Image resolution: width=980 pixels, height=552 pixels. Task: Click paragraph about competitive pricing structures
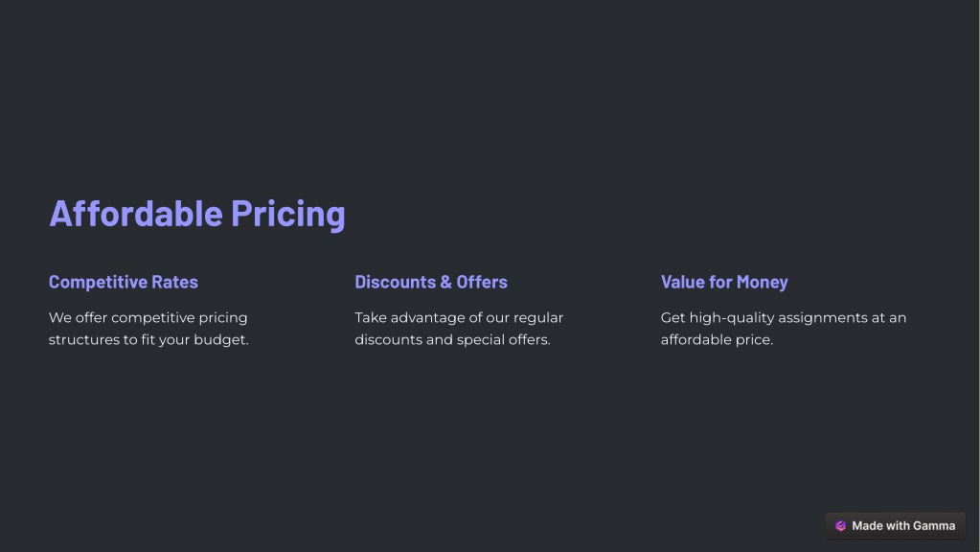[148, 329]
